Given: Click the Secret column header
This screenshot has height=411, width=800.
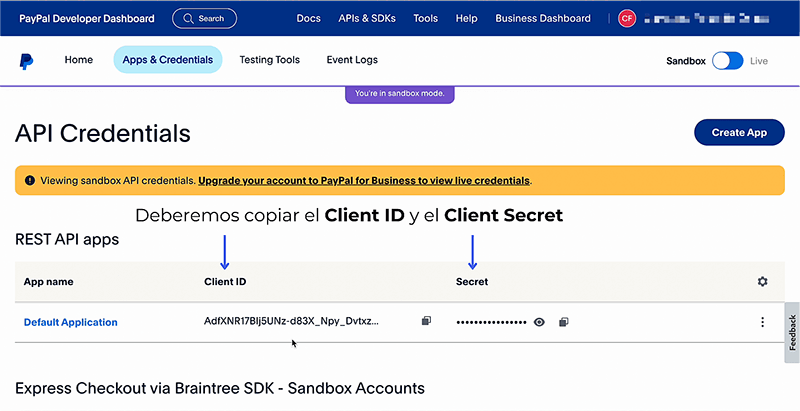Looking at the screenshot, I should pyautogui.click(x=472, y=281).
